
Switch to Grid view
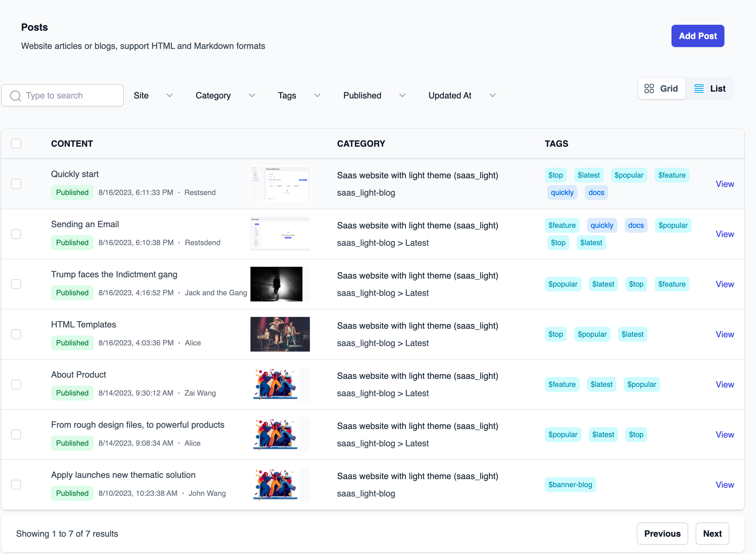(661, 89)
